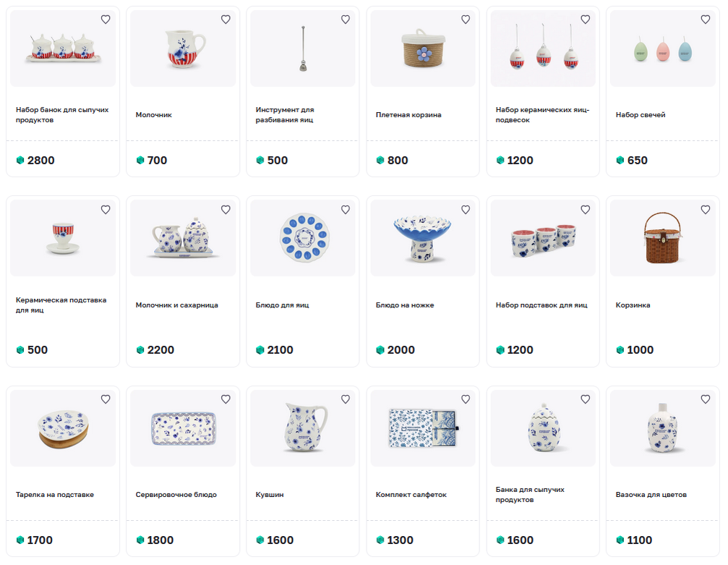
Task: Mark Тарелка на подставке as favorite
Action: [106, 399]
